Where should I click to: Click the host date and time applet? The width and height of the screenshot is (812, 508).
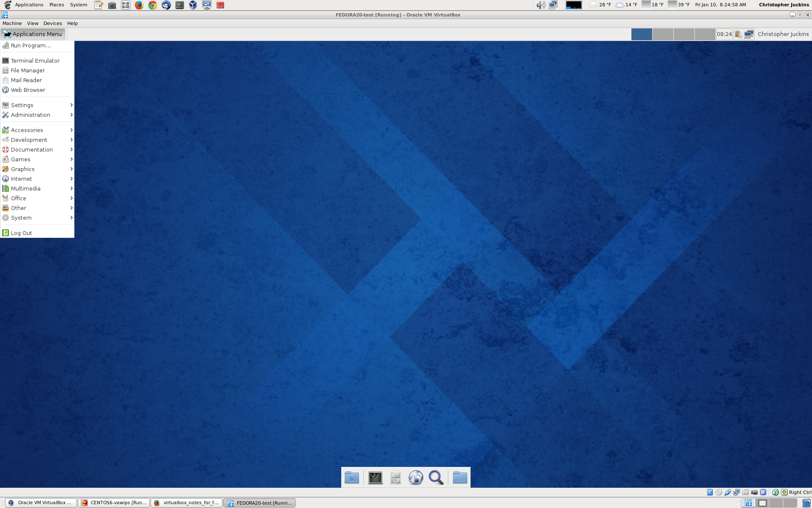coord(721,5)
